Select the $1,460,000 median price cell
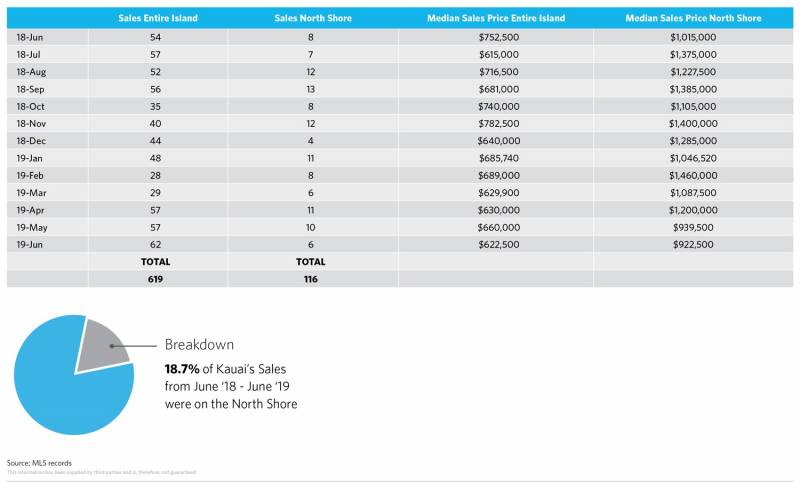 pyautogui.click(x=694, y=175)
